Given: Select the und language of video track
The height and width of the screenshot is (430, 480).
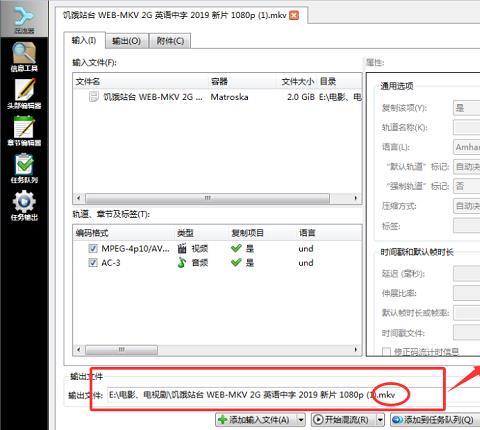Looking at the screenshot, I should (306, 249).
